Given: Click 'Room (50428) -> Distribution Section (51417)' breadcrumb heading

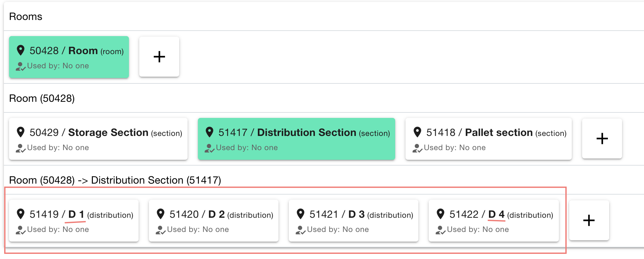Looking at the screenshot, I should point(115,180).
